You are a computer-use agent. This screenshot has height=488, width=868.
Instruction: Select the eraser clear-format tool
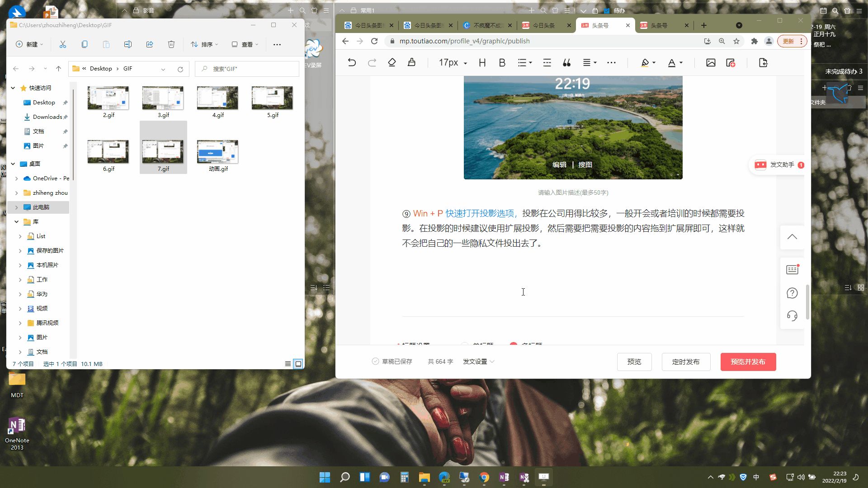(x=392, y=63)
